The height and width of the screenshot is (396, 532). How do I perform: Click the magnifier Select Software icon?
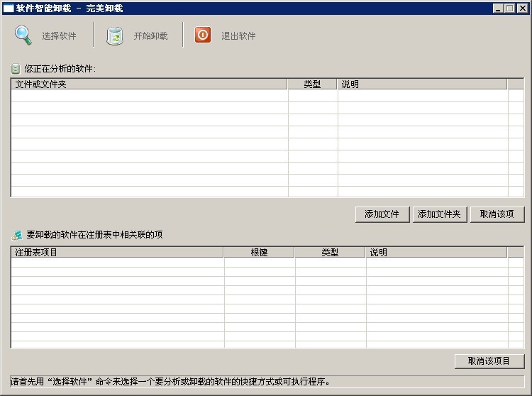pyautogui.click(x=24, y=35)
